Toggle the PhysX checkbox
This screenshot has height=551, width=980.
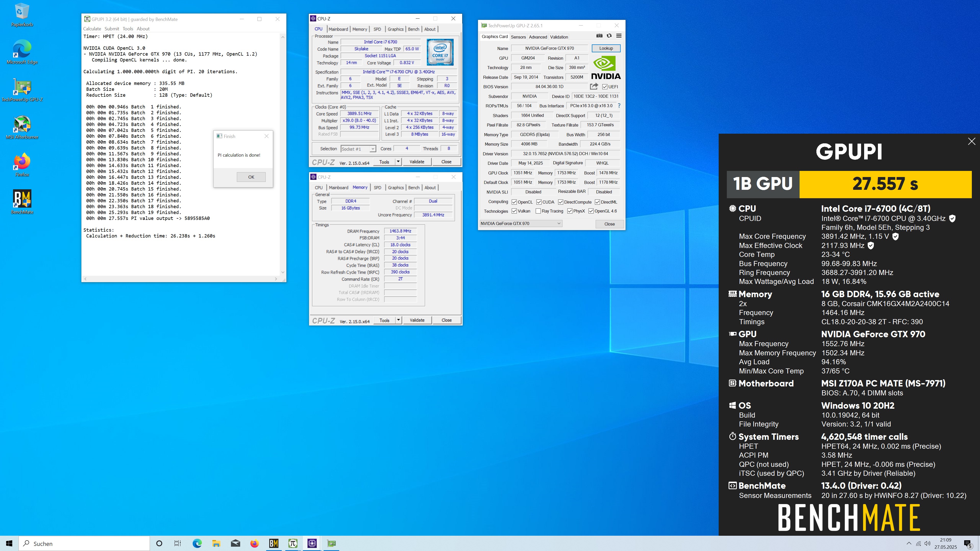tap(570, 211)
